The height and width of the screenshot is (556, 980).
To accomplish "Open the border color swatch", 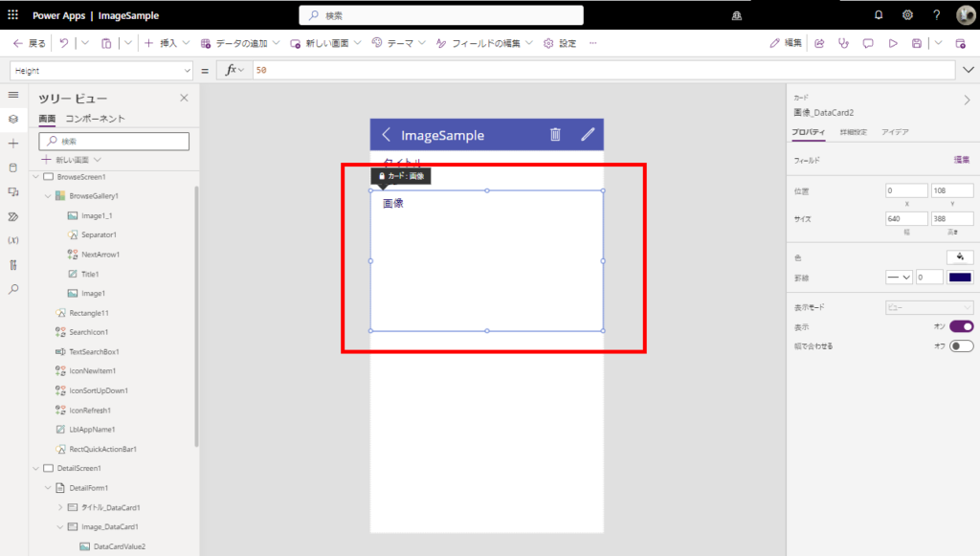I will pos(960,277).
